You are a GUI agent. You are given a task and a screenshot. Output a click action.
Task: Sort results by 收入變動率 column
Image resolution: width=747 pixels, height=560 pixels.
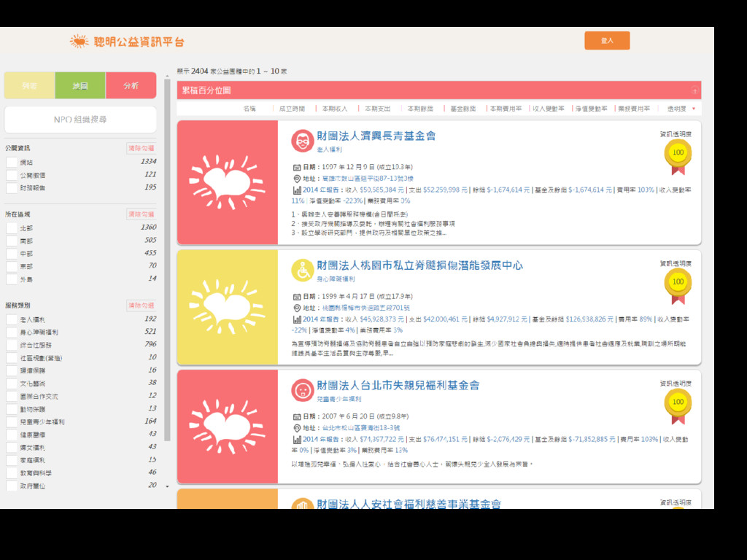pos(549,109)
